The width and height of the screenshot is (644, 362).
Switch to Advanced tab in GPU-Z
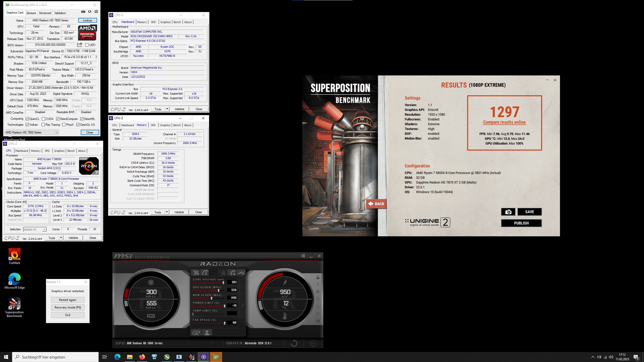click(x=45, y=13)
